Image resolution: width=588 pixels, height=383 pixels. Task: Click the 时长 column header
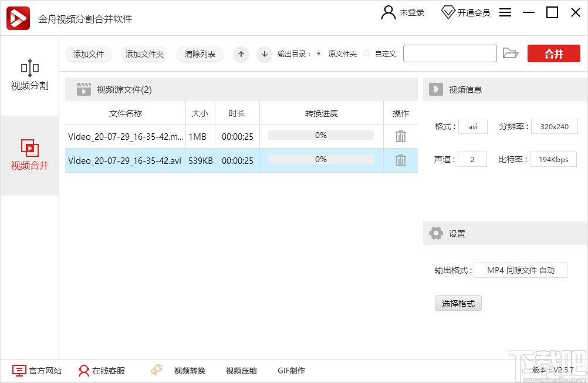(x=237, y=113)
